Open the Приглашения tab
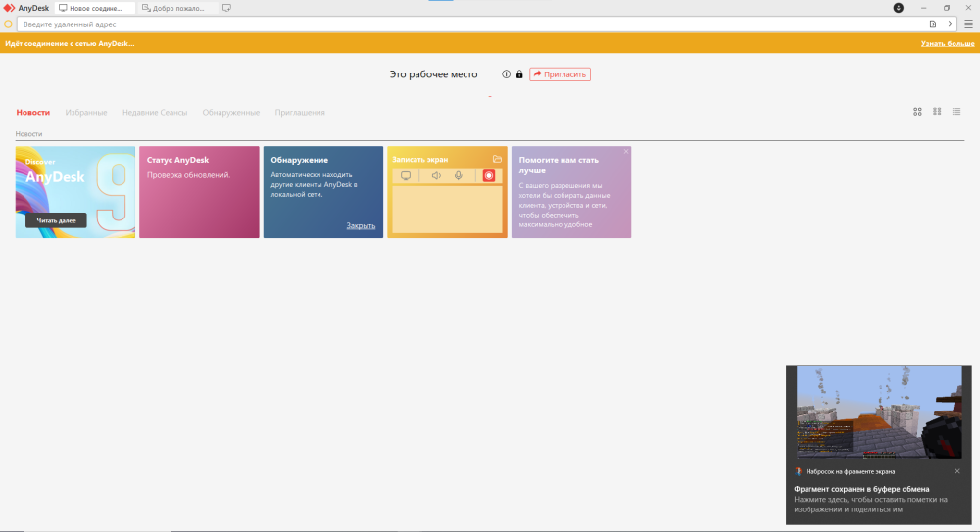 [300, 113]
